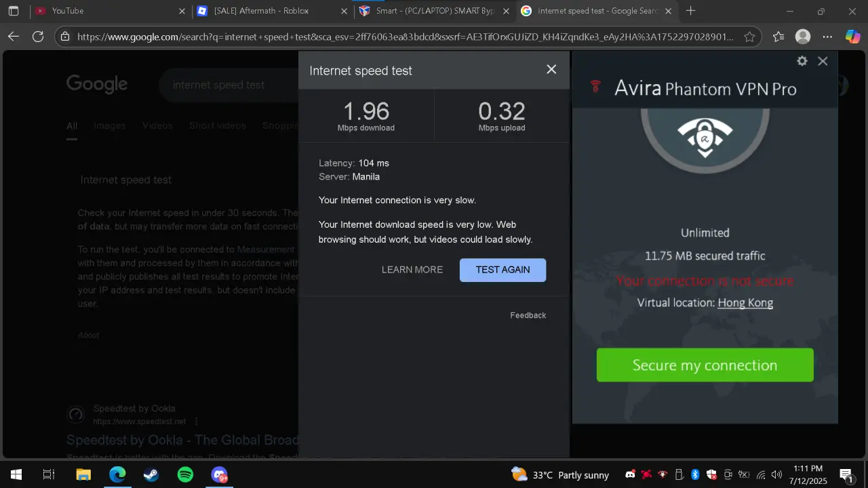The image size is (868, 488).
Task: View site information lock icon
Action: [x=65, y=37]
